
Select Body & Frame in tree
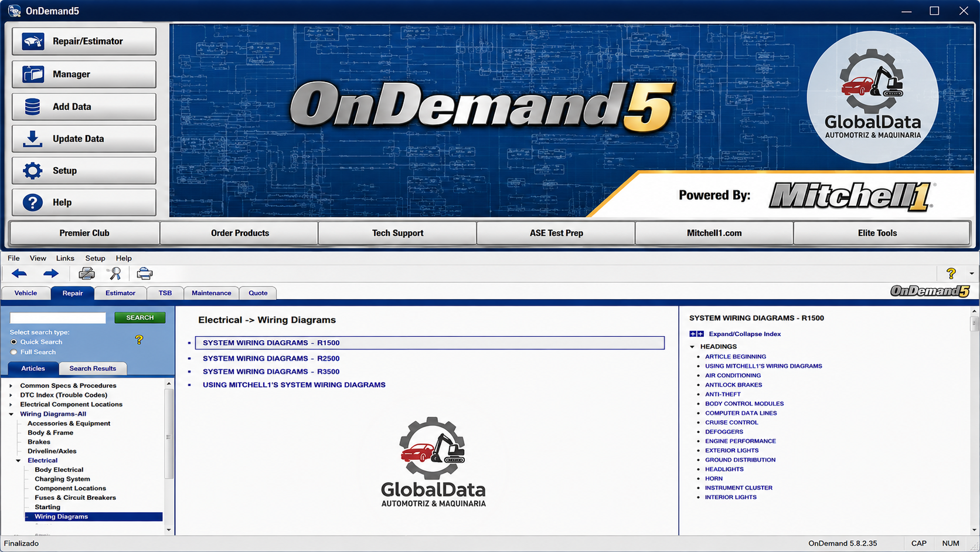pyautogui.click(x=50, y=432)
